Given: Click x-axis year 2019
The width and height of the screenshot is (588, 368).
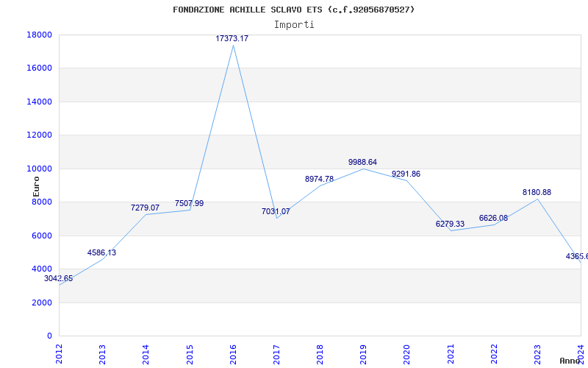Looking at the screenshot, I should [363, 354].
